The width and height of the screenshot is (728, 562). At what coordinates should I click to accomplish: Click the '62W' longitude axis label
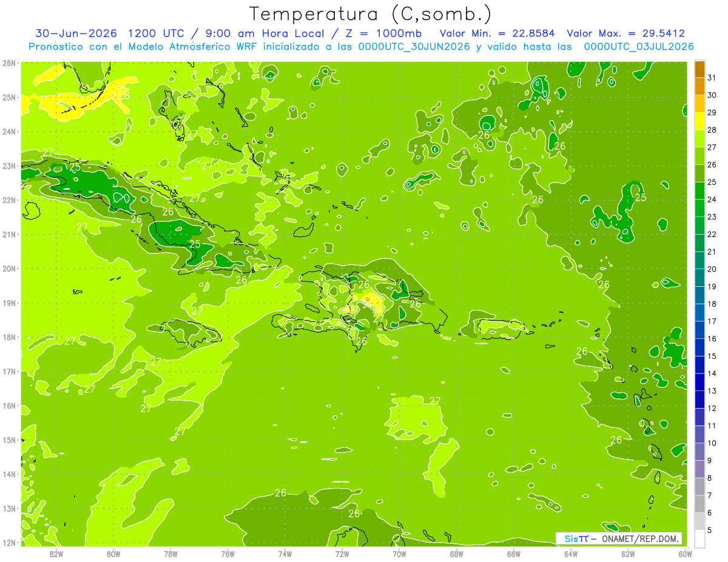(628, 554)
